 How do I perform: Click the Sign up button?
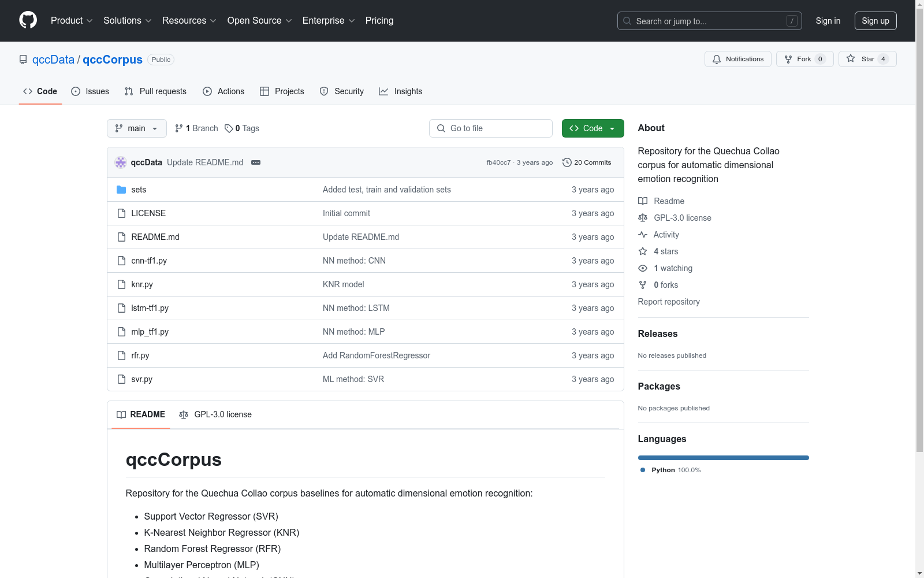click(x=875, y=21)
